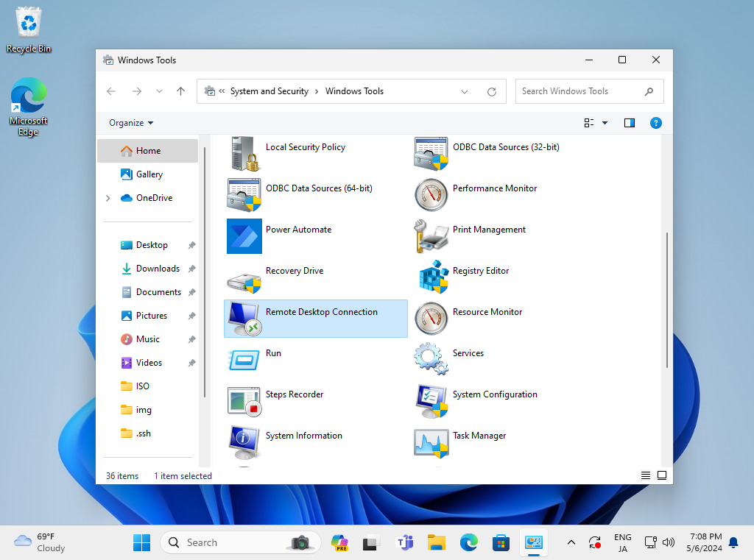Click the Task Manager icon
This screenshot has width=754, height=560.
(x=431, y=442)
